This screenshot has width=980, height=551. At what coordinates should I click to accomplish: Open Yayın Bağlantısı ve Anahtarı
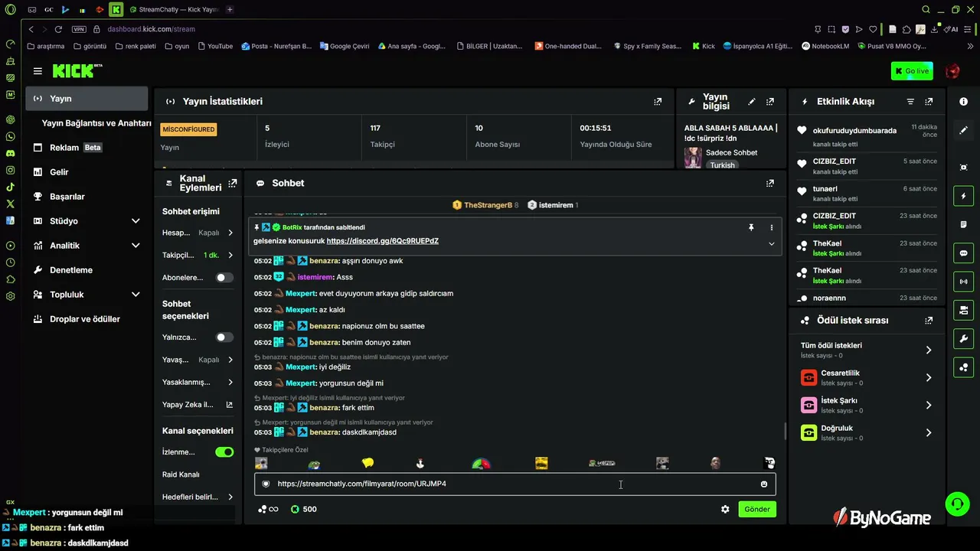[x=96, y=123]
